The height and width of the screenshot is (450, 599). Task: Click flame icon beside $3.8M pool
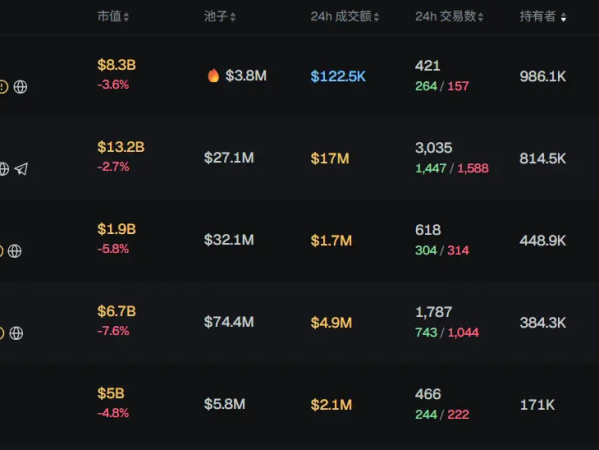213,75
